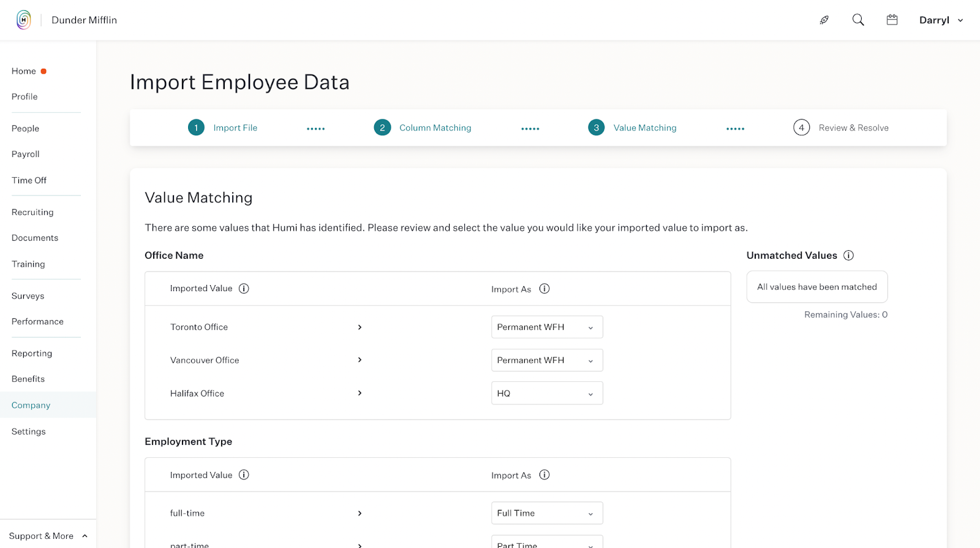
Task: Open Payroll section
Action: pos(25,154)
